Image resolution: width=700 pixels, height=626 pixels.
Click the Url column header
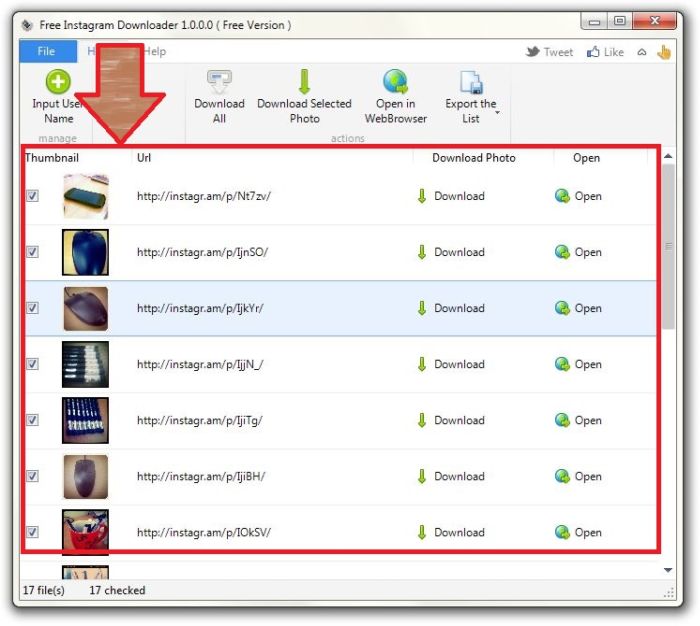(144, 158)
